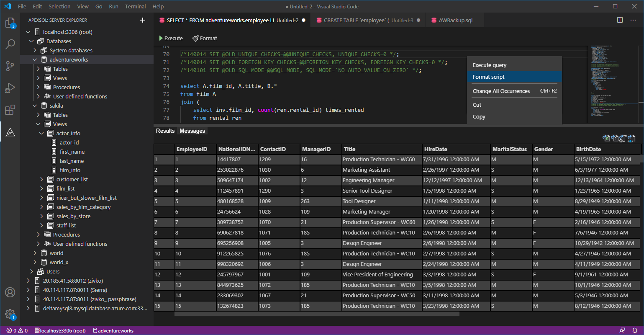Open the Extensions view icon
Image resolution: width=644 pixels, height=335 pixels.
(10, 110)
